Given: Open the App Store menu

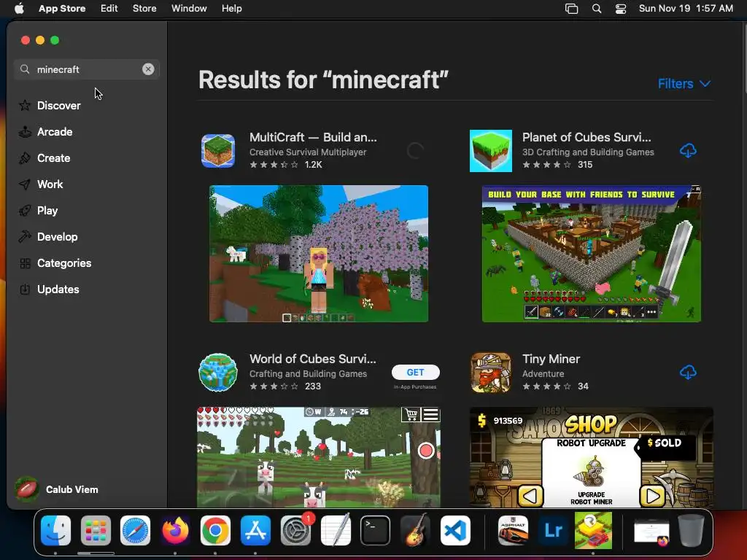Looking at the screenshot, I should (62, 9).
